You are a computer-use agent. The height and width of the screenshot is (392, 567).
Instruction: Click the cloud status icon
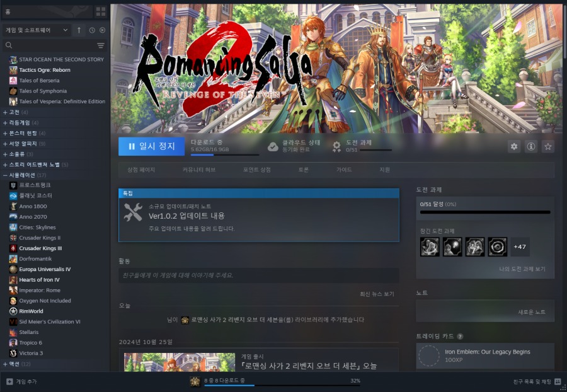point(273,146)
